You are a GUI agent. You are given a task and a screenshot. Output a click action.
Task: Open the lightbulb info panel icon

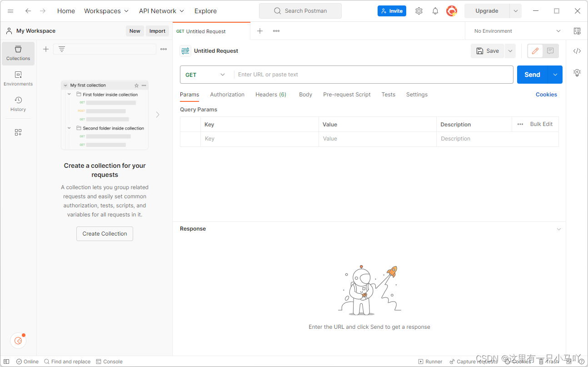[x=577, y=72]
